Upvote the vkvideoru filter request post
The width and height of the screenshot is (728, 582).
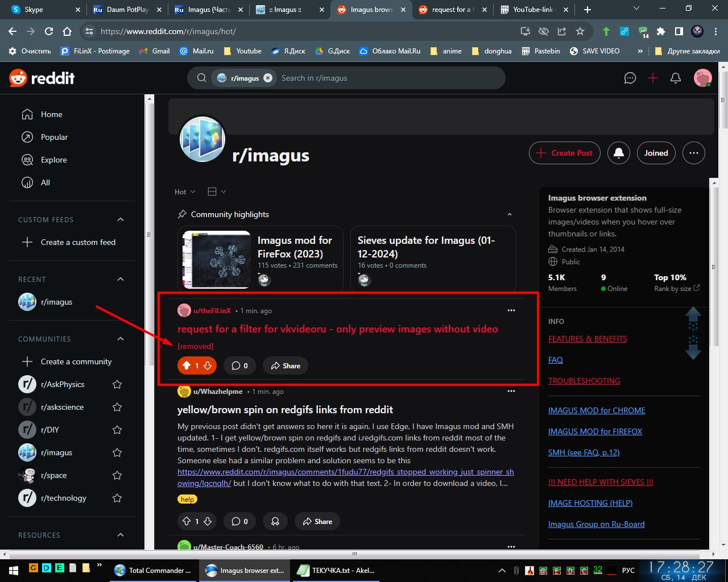click(x=187, y=365)
